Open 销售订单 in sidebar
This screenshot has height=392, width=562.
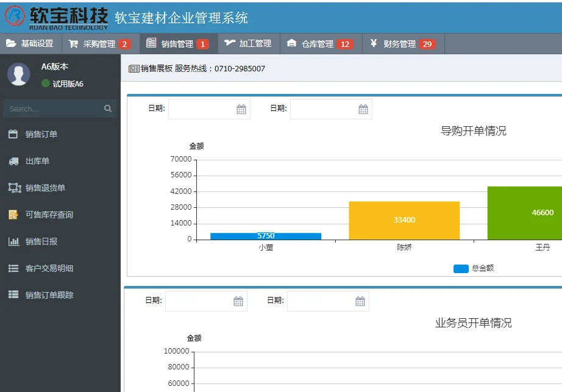tap(60, 134)
